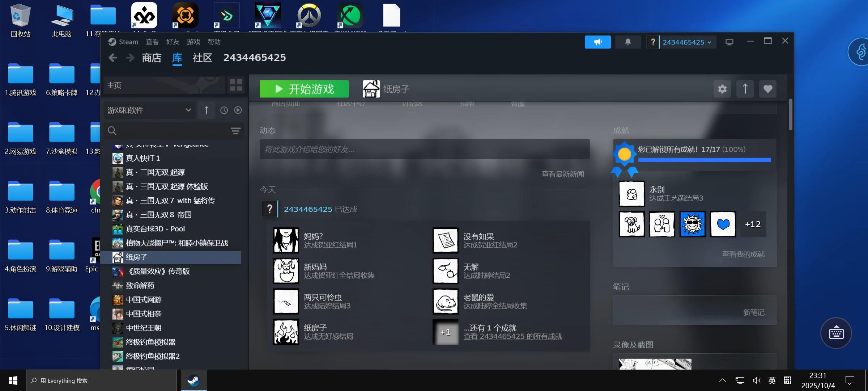Switch to the 商店 tab
Screen dimensions: 868x391
tap(151, 58)
